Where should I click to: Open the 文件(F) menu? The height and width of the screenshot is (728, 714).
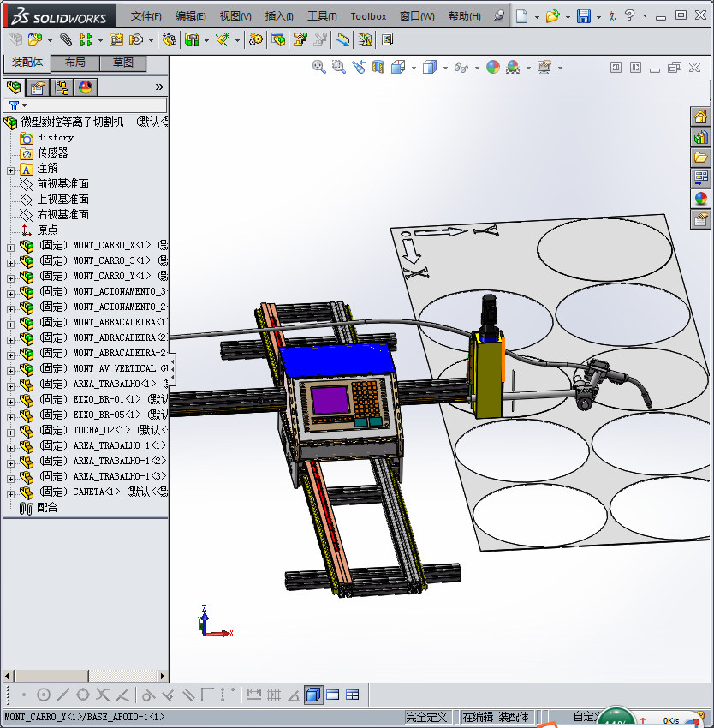click(x=146, y=16)
